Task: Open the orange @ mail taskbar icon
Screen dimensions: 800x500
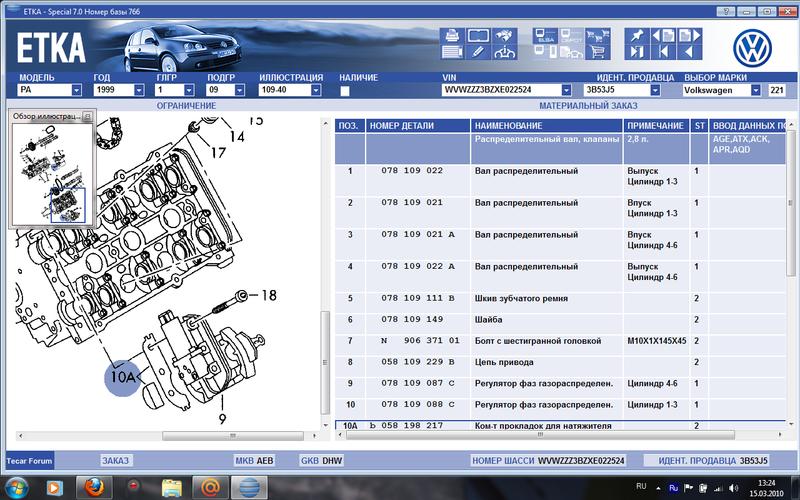Action: pyautogui.click(x=210, y=487)
